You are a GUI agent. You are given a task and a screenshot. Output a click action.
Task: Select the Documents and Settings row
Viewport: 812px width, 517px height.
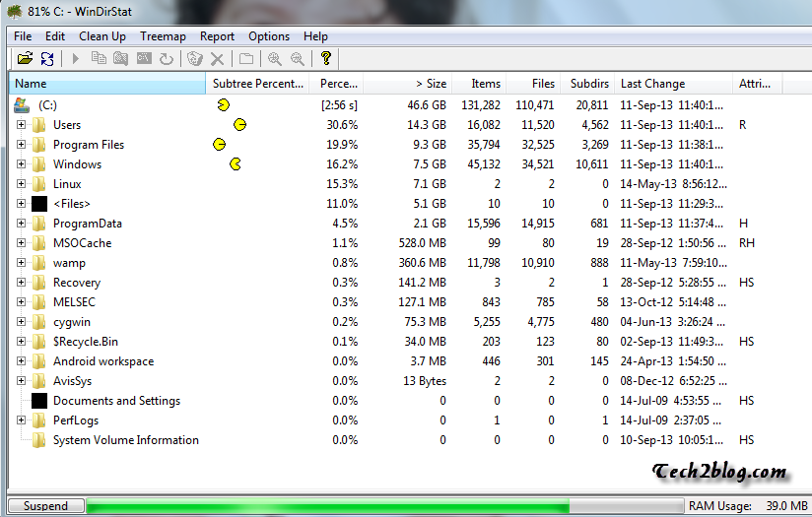click(116, 401)
